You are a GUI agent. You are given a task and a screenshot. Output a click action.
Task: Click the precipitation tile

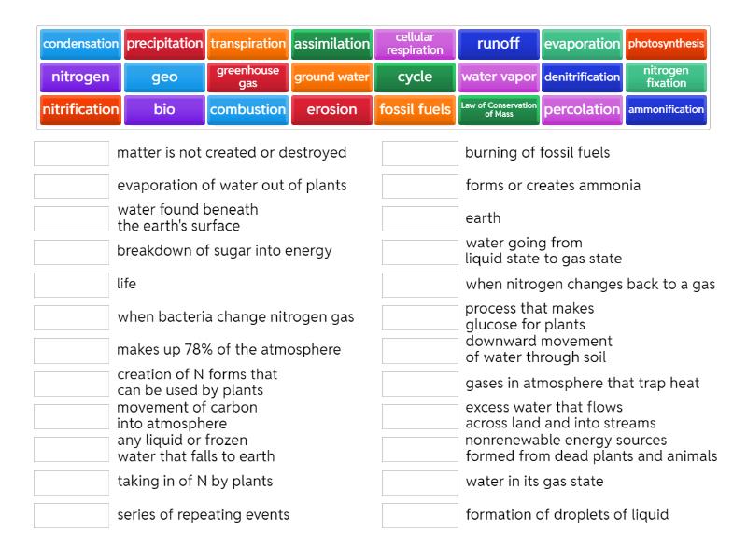pos(164,44)
